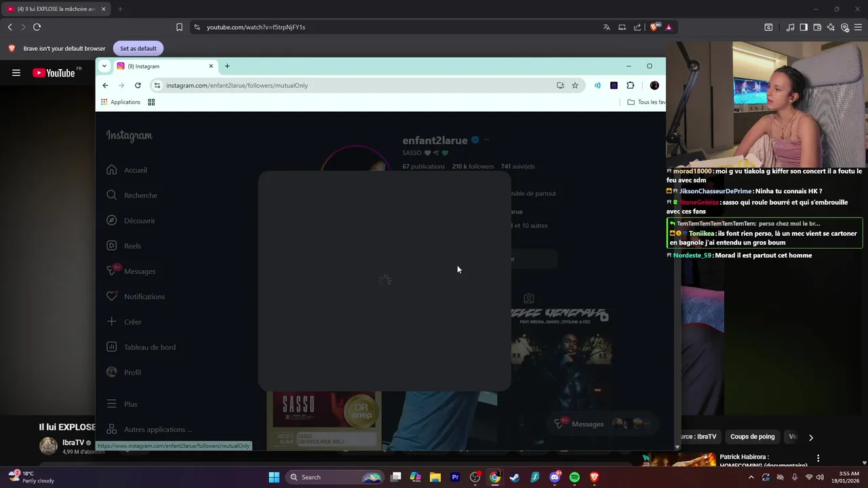Open Discord from taskbar

[x=555, y=477]
